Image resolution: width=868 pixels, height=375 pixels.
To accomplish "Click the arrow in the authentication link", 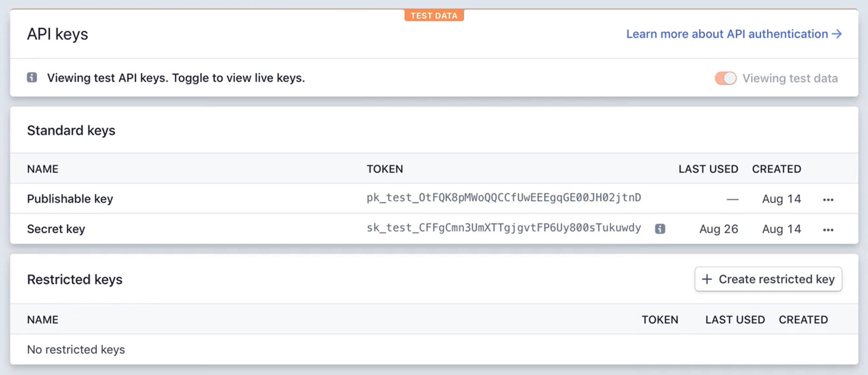I will click(x=837, y=34).
